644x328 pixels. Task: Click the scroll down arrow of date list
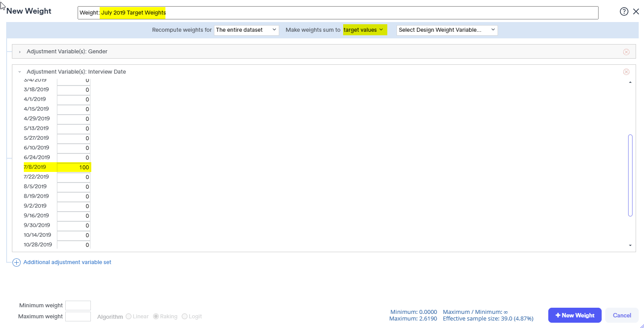click(x=630, y=245)
